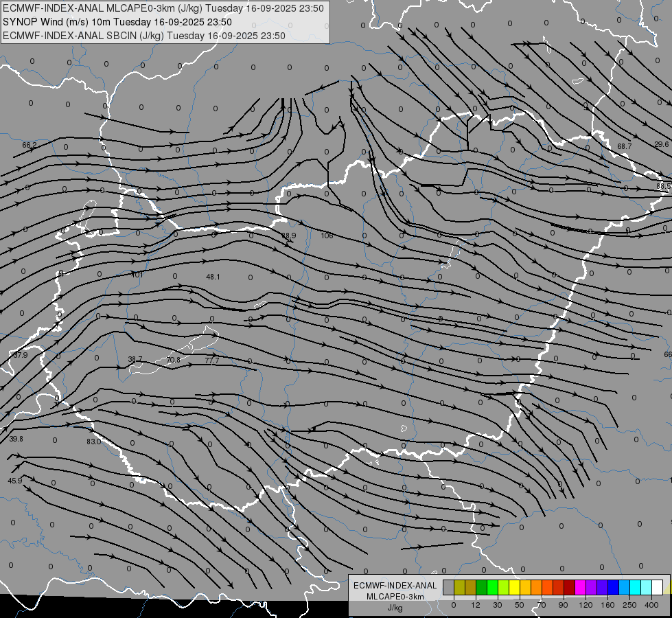The image size is (672, 618).
Task: Select the gray swatch in the legend
Action: (x=449, y=587)
